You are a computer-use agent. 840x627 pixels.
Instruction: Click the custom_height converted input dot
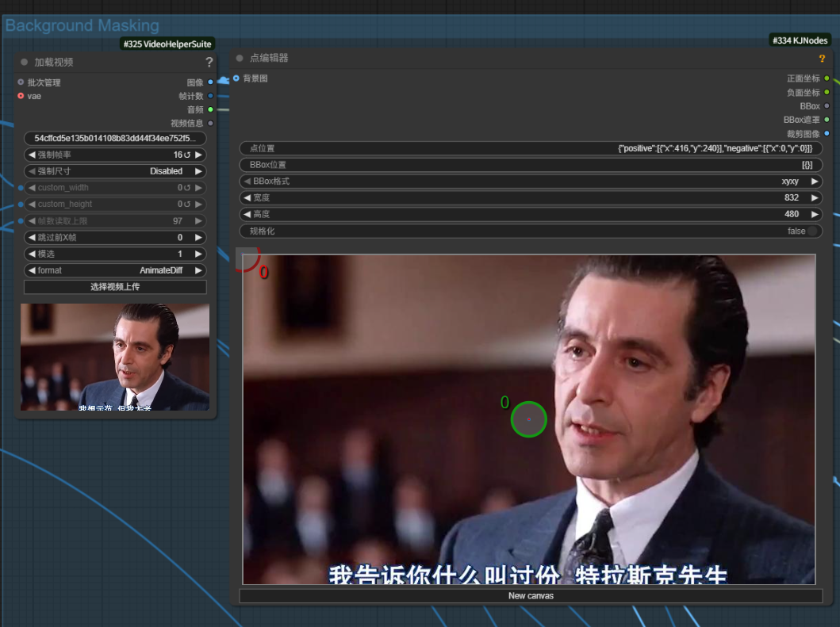(x=21, y=205)
